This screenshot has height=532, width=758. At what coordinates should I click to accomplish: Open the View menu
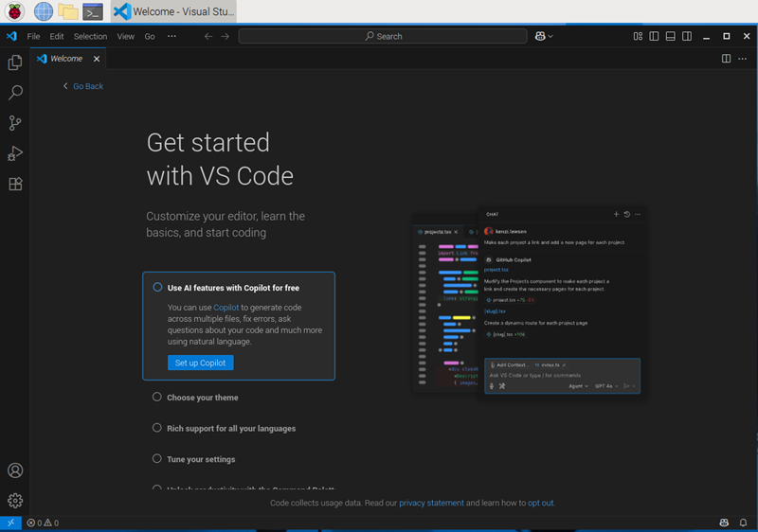click(126, 36)
